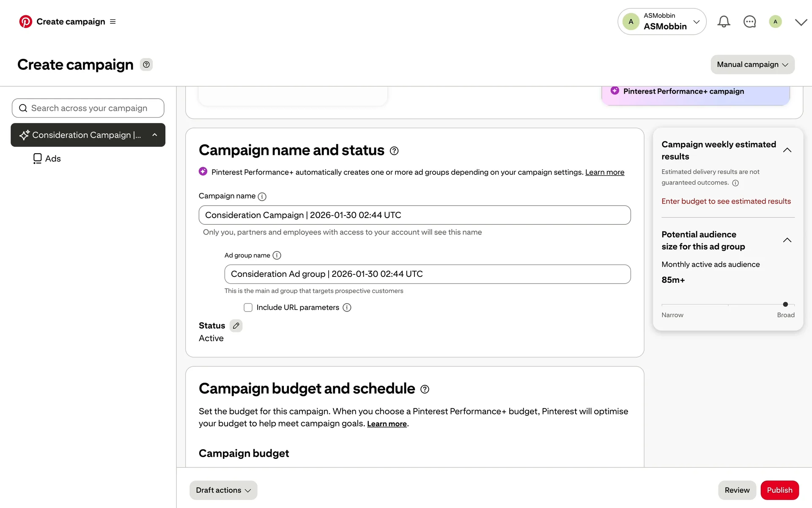812x508 pixels.
Task: Click the Search across your campaign field
Action: [x=88, y=108]
